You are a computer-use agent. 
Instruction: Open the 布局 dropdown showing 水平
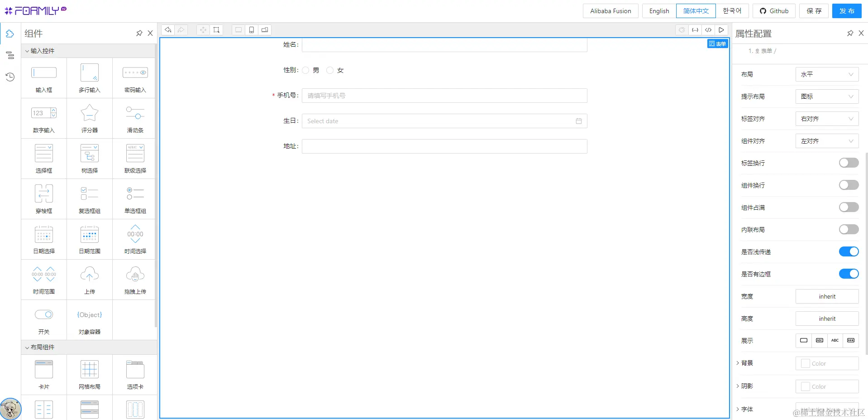(x=826, y=74)
